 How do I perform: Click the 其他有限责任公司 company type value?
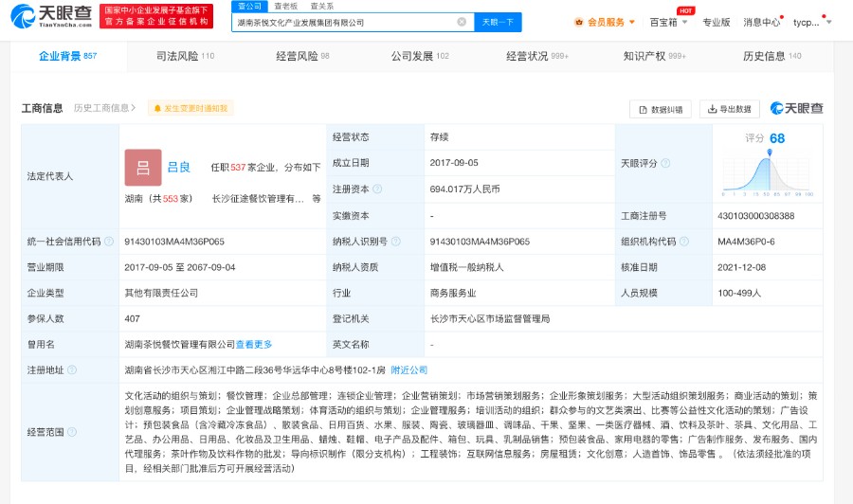[x=161, y=293]
